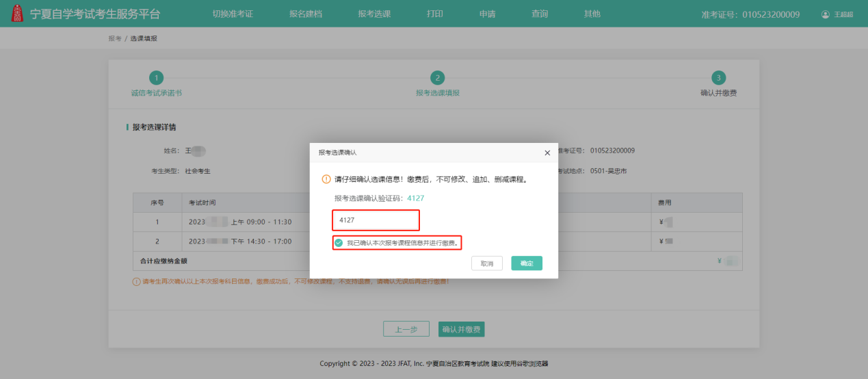Open the 申请 menu item
The width and height of the screenshot is (868, 379).
(487, 14)
